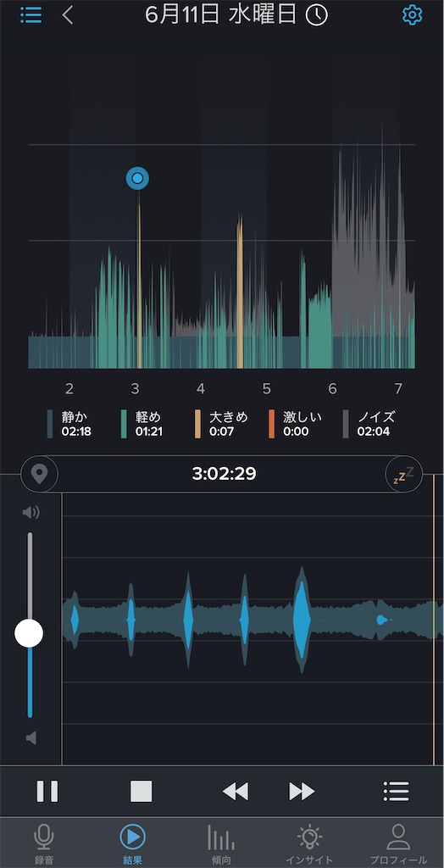Tap the zzz sleep icon
Viewport: 444px width, 868px height.
point(403,474)
